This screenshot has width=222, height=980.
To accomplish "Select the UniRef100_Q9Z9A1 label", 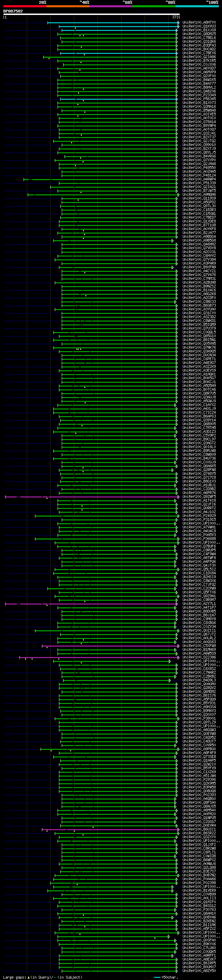I will (199, 596).
